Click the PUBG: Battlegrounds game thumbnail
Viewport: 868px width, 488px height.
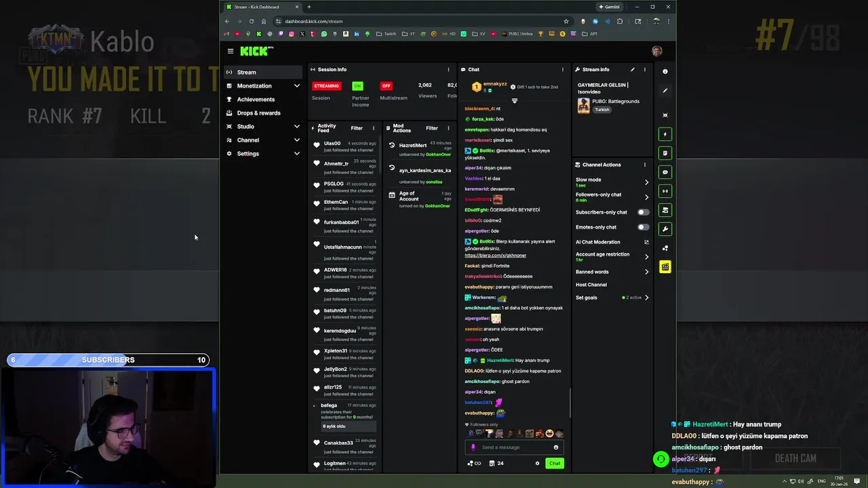583,106
